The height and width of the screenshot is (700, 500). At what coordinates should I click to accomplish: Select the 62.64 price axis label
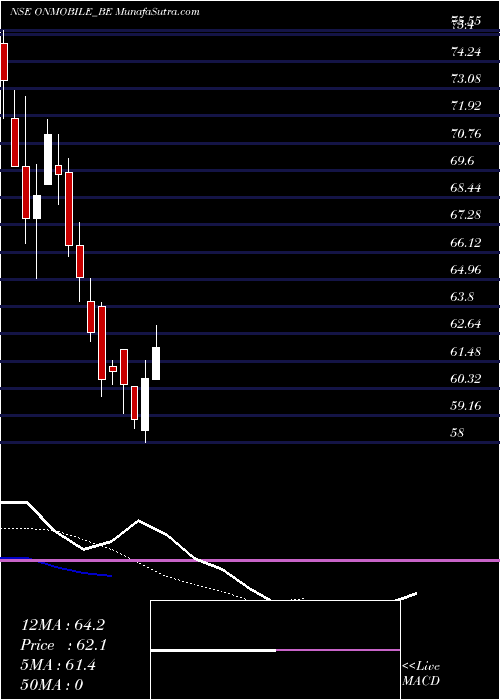[466, 324]
